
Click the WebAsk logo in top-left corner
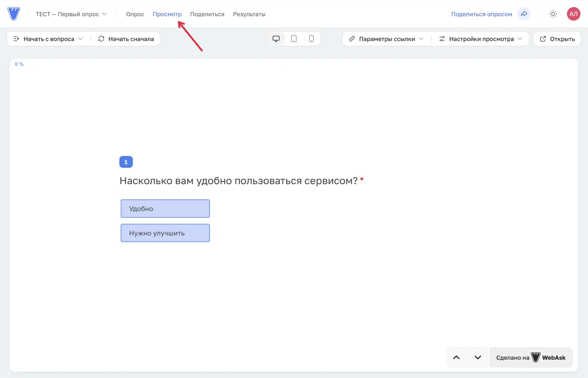pyautogui.click(x=14, y=14)
